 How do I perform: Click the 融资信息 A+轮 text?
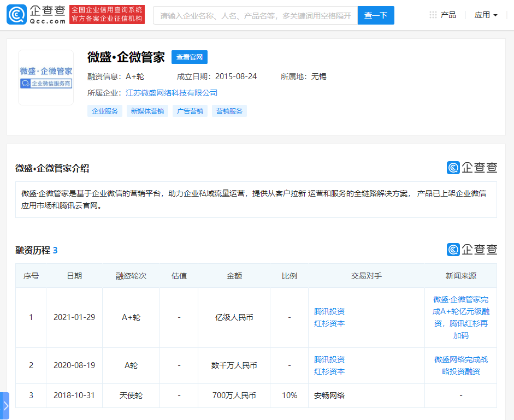click(116, 76)
